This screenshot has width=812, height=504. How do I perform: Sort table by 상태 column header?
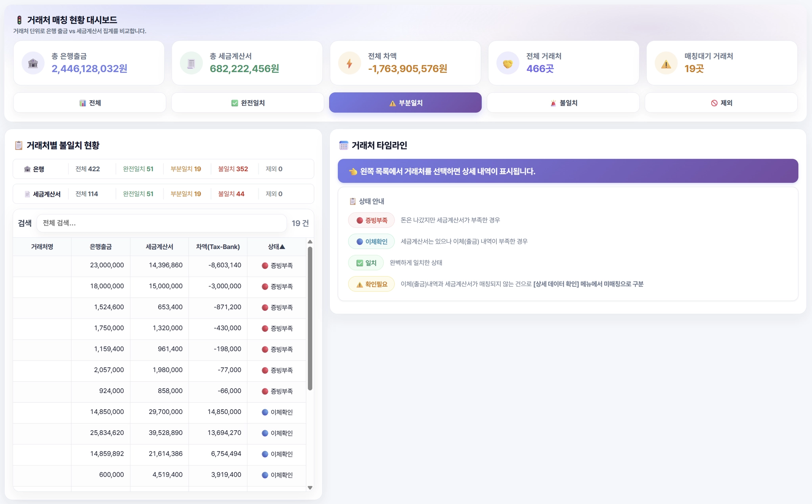click(276, 247)
